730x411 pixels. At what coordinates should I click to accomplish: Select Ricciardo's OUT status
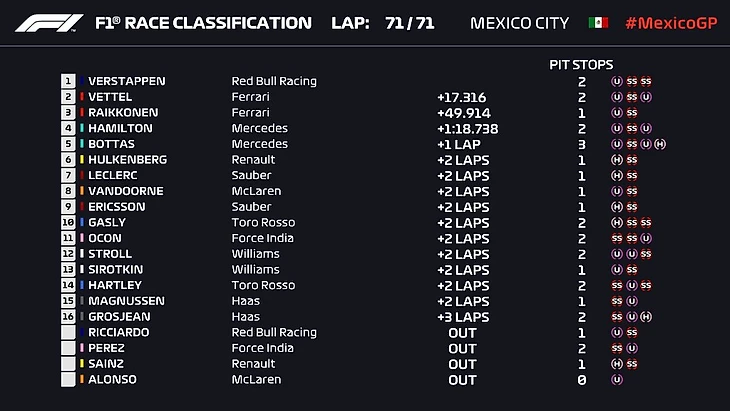click(462, 333)
